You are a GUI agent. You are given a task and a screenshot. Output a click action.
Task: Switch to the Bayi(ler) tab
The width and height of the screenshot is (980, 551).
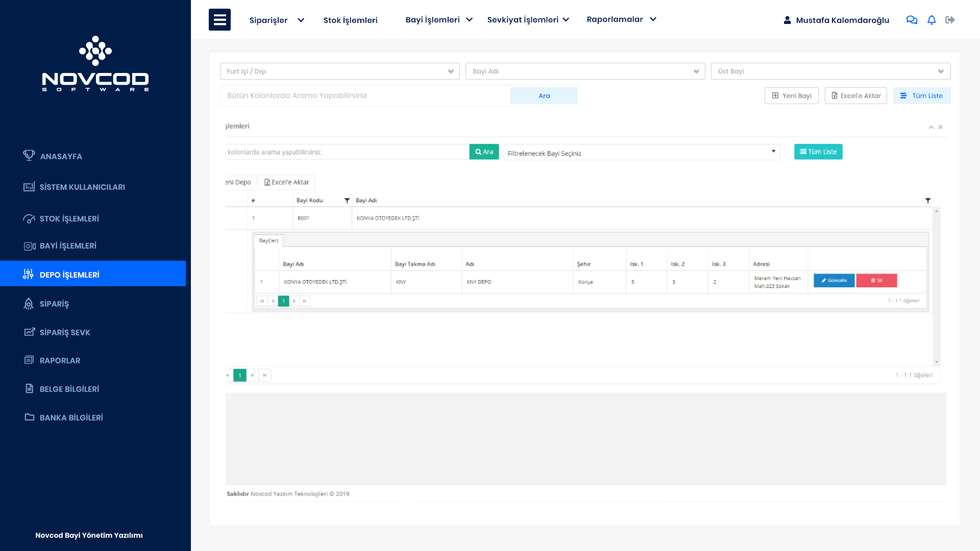[x=268, y=240]
